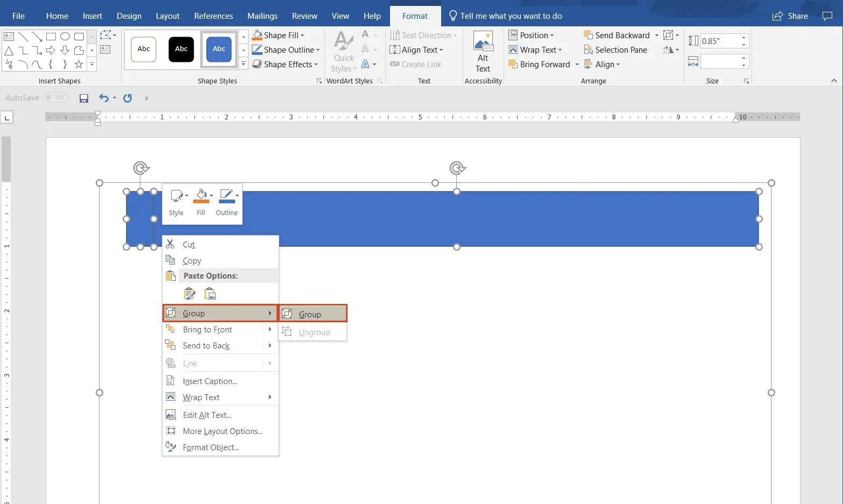The width and height of the screenshot is (843, 504).
Task: Apply the black Abc shape style
Action: coord(181,49)
